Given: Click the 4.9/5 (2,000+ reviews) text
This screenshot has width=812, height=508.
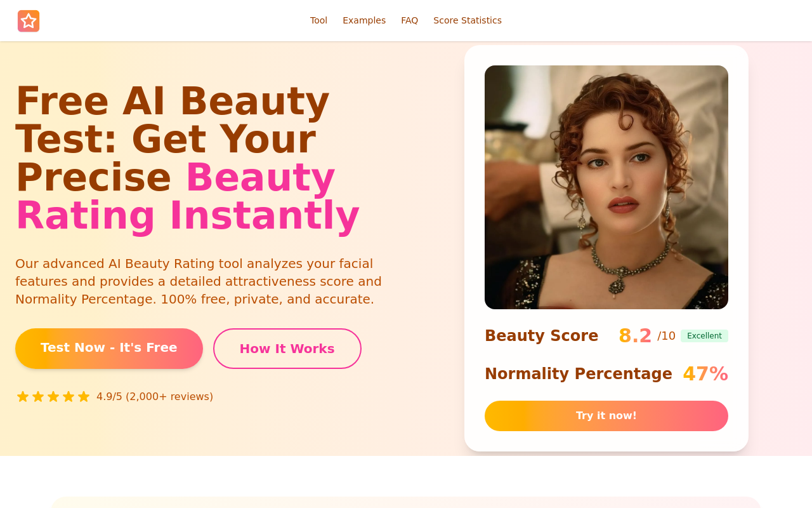Looking at the screenshot, I should [x=155, y=397].
